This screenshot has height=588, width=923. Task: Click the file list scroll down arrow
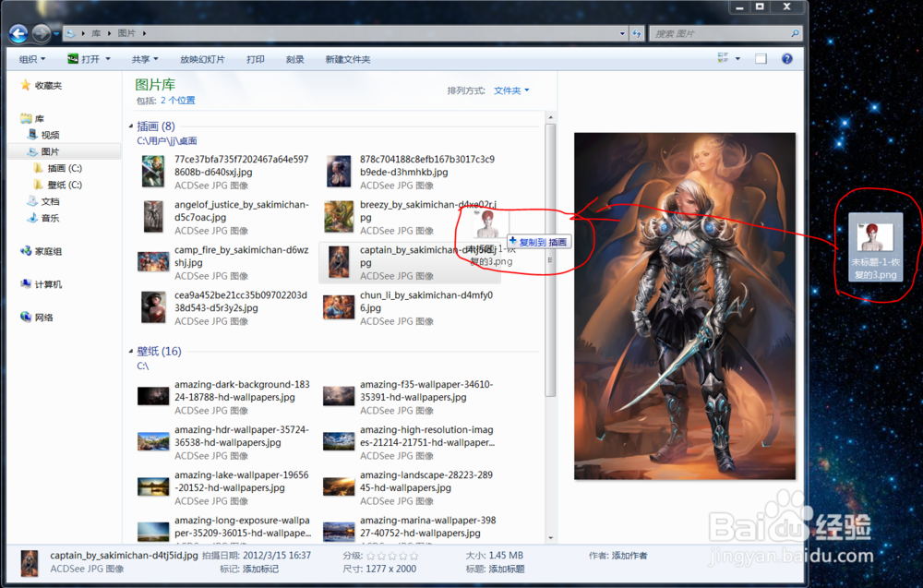[x=550, y=537]
